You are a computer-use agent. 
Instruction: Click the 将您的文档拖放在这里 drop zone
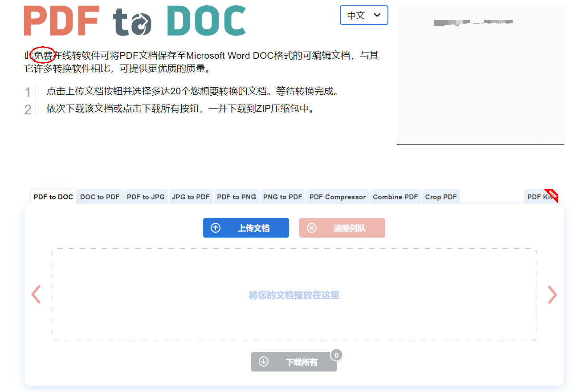pos(294,295)
